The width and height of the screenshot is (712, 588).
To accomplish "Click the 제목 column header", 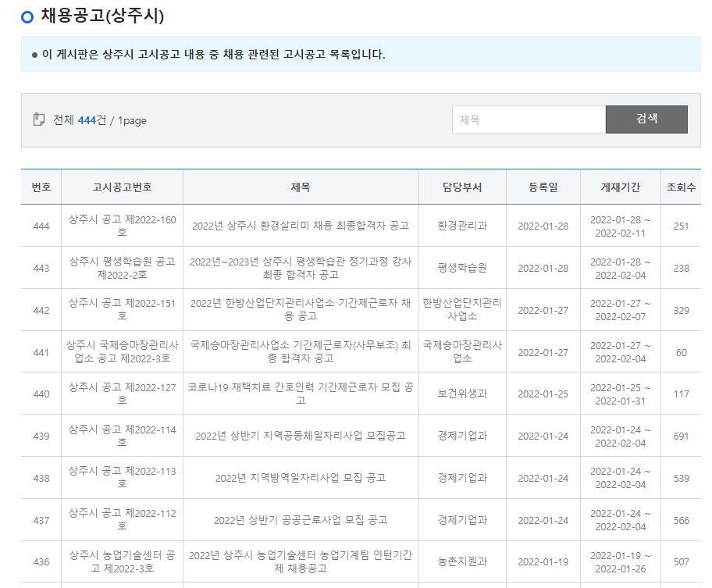I will point(301,187).
